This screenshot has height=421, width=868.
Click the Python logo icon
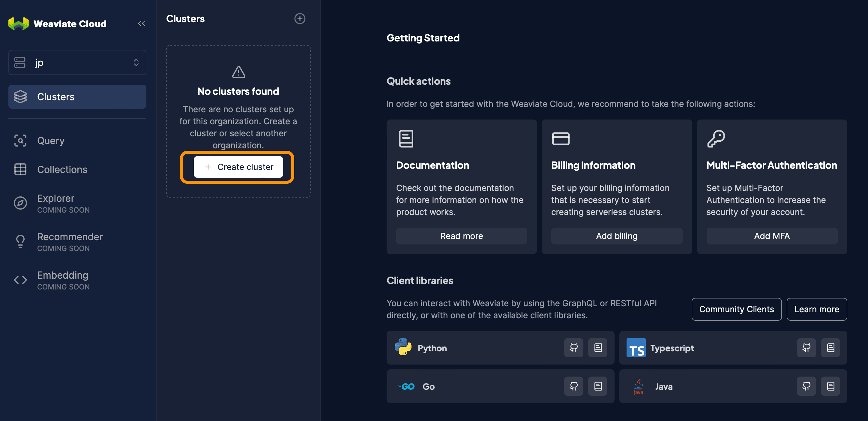pos(403,347)
